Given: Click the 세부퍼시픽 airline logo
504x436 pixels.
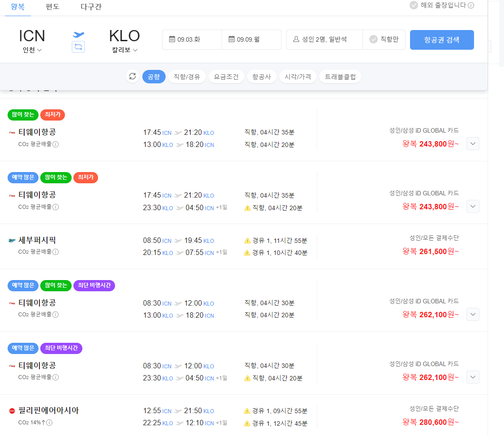Looking at the screenshot, I should 12,240.
